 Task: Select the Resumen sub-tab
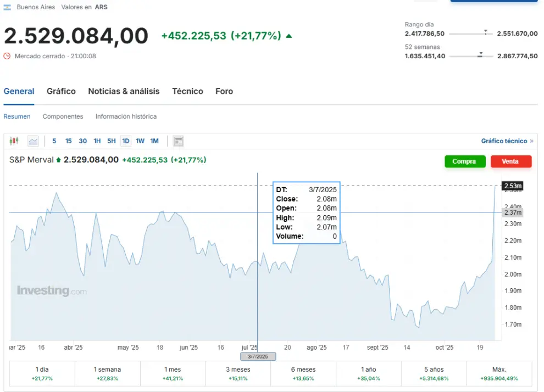(17, 116)
